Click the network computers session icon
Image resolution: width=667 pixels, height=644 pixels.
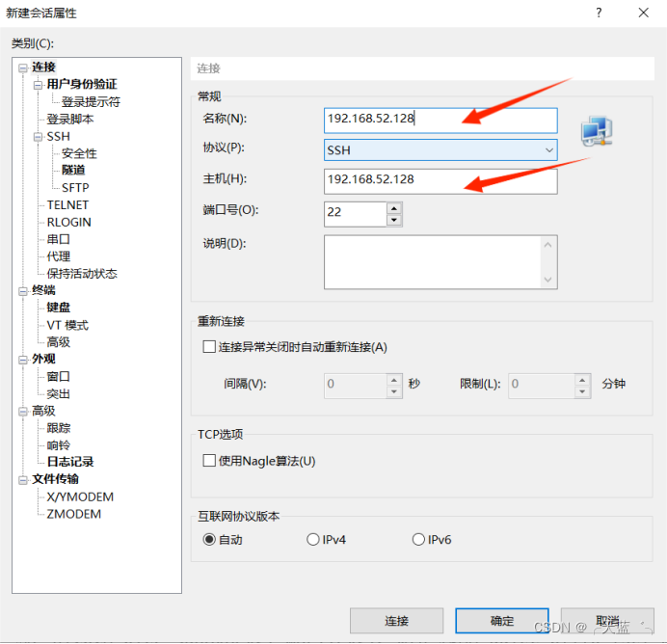click(x=597, y=131)
